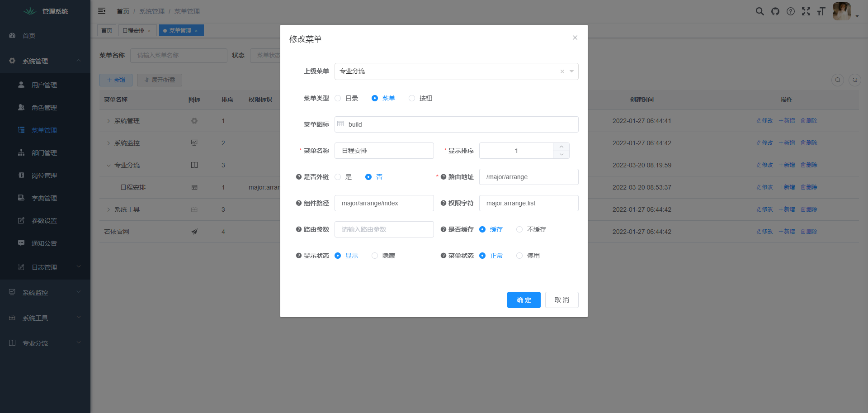Expand the 系统监控 sidebar group
Screen dimensions: 868x413
tap(45, 292)
